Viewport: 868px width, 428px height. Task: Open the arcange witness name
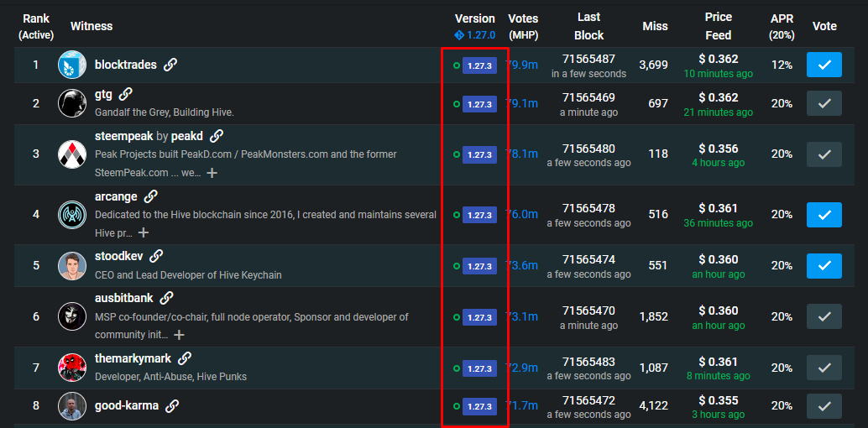tap(116, 196)
